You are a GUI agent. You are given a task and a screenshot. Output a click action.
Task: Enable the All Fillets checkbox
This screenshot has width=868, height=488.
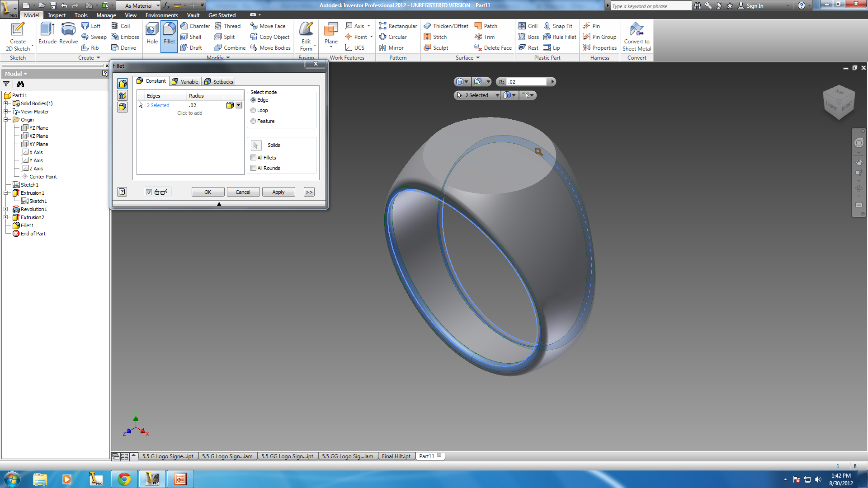254,158
